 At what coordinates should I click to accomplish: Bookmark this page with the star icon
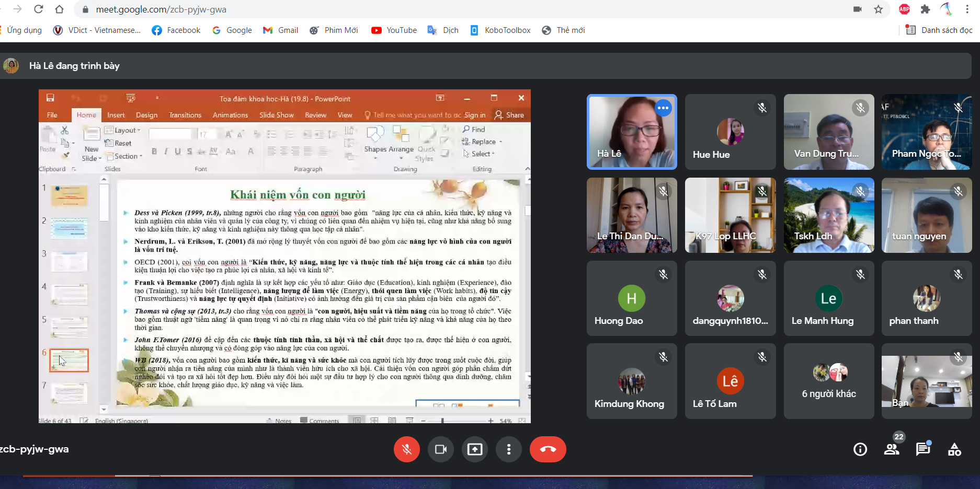pyautogui.click(x=879, y=9)
